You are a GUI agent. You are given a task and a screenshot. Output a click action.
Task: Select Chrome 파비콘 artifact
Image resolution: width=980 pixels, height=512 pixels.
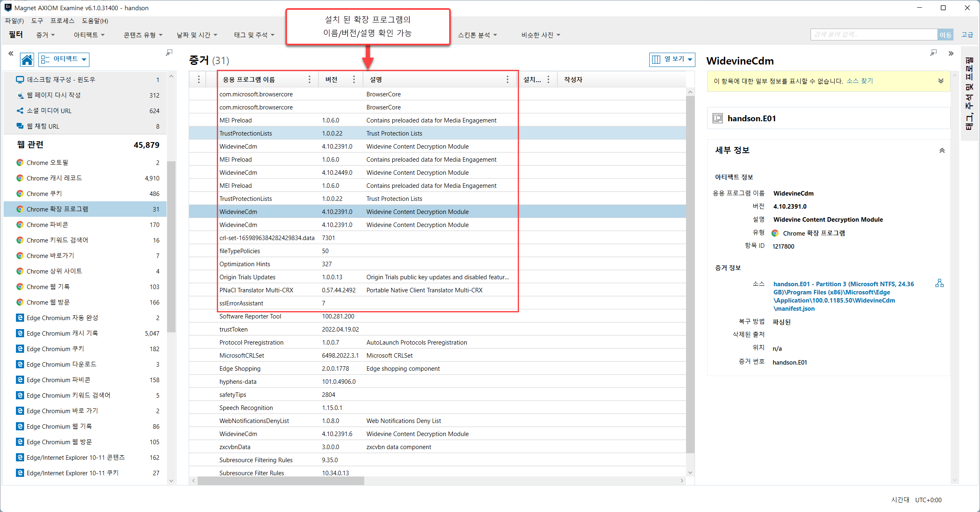(x=85, y=225)
